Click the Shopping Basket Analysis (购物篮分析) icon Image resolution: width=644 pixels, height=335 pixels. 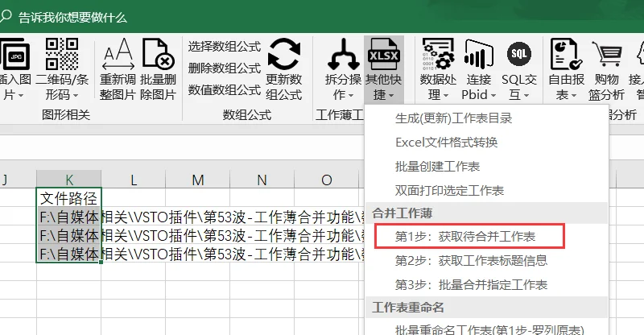(x=607, y=54)
